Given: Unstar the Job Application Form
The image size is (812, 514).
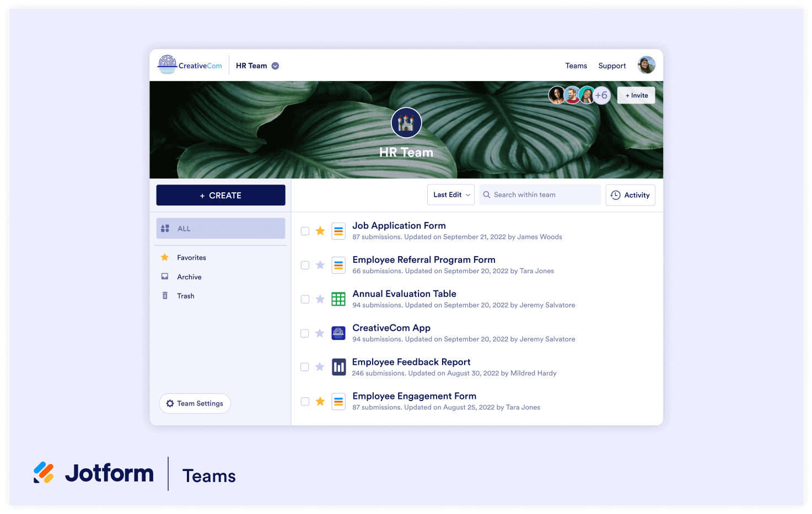Looking at the screenshot, I should point(320,231).
